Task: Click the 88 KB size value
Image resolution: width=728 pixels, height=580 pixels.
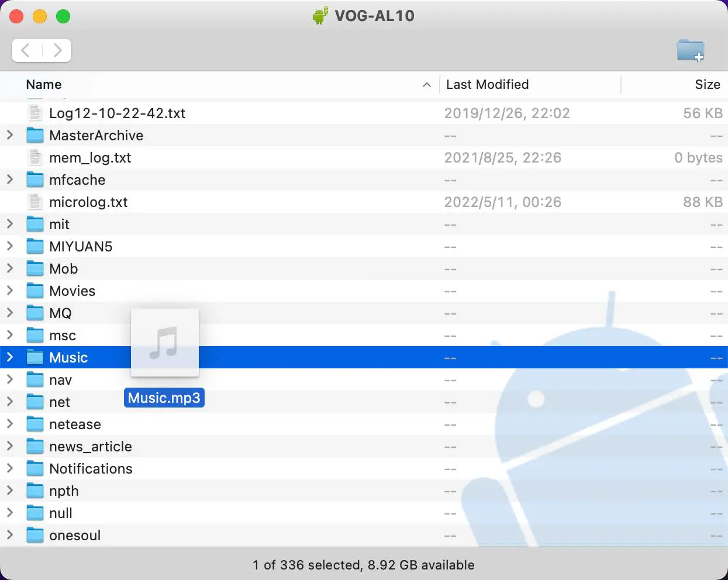Action: pos(703,202)
